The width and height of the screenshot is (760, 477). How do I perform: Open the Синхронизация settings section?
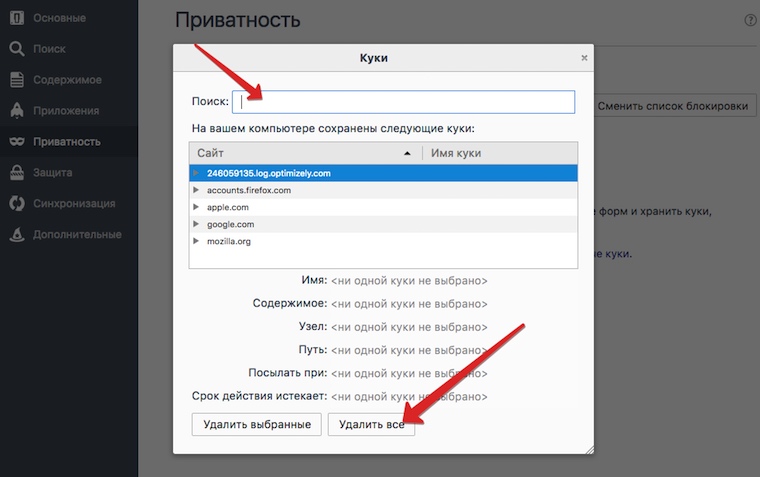(x=74, y=204)
